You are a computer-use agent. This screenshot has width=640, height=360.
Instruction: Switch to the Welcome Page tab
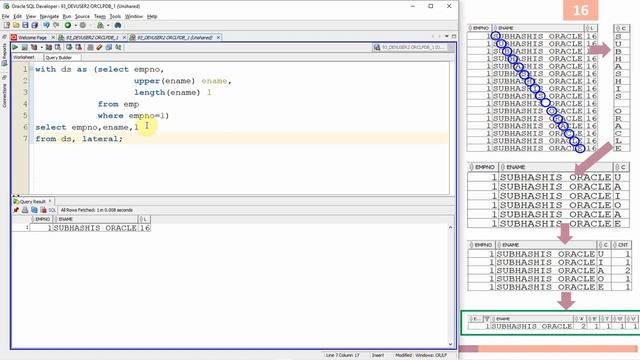[32, 37]
